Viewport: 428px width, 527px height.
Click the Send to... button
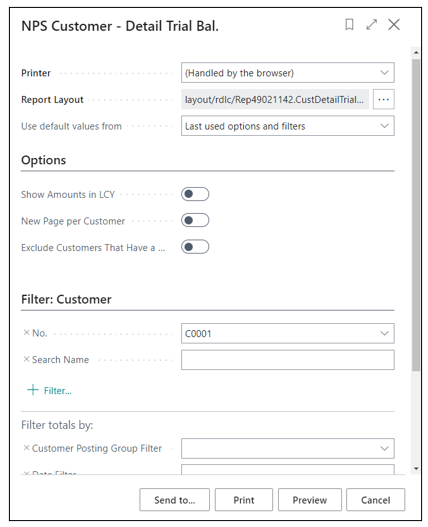[174, 500]
